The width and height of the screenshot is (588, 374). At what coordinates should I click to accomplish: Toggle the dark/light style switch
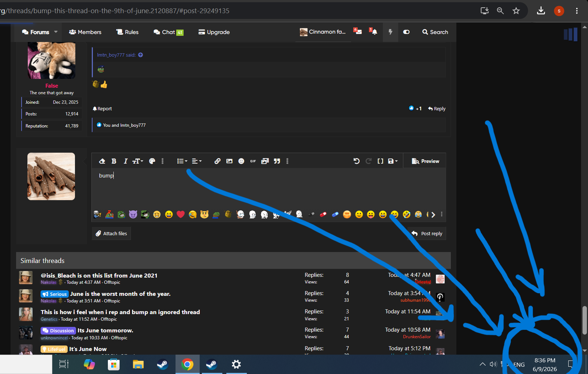(x=406, y=32)
